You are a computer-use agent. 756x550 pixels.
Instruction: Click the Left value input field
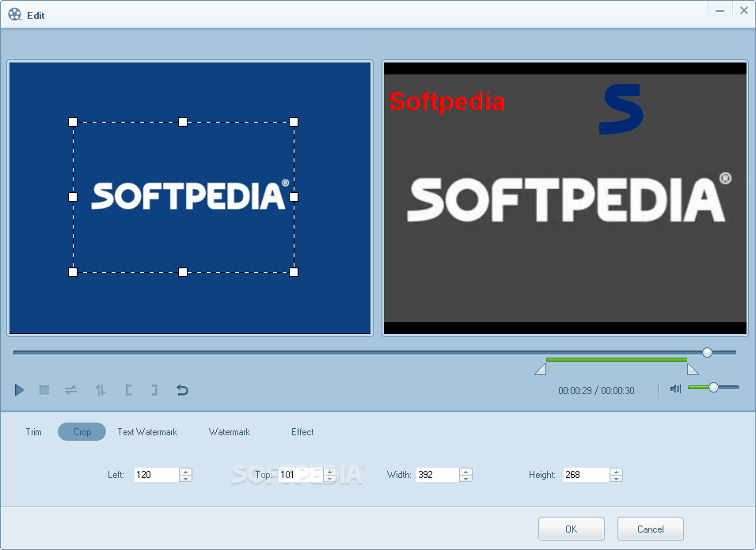(x=156, y=475)
